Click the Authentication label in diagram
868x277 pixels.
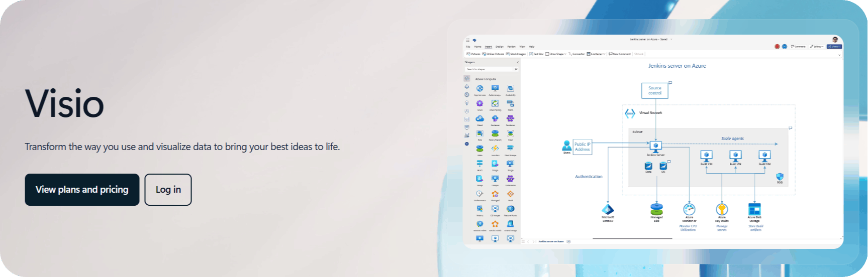[589, 177]
